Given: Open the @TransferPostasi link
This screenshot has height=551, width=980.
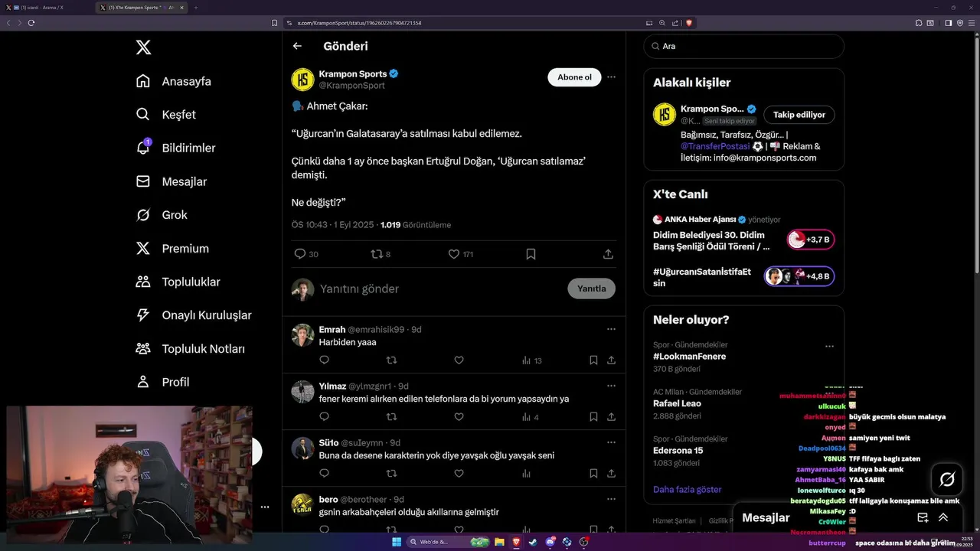Looking at the screenshot, I should point(714,146).
